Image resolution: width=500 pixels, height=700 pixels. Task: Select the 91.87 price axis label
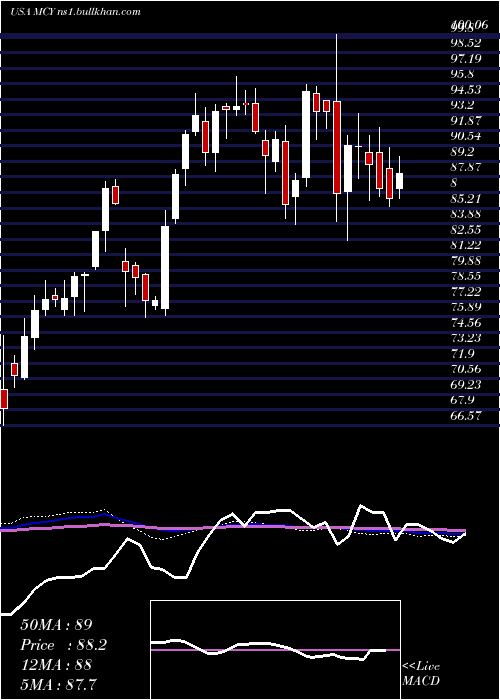coord(466,121)
